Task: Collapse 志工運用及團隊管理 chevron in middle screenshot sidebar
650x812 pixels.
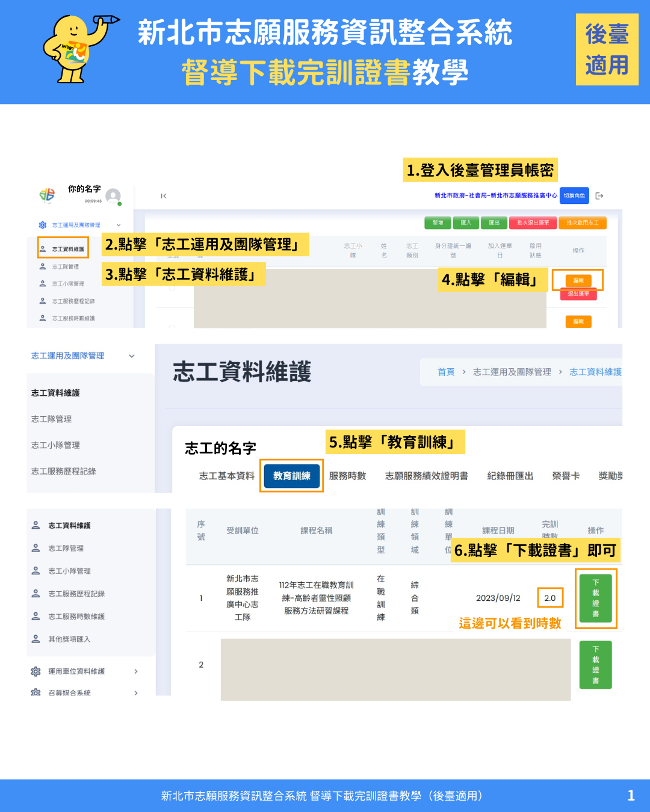Action: point(132,356)
